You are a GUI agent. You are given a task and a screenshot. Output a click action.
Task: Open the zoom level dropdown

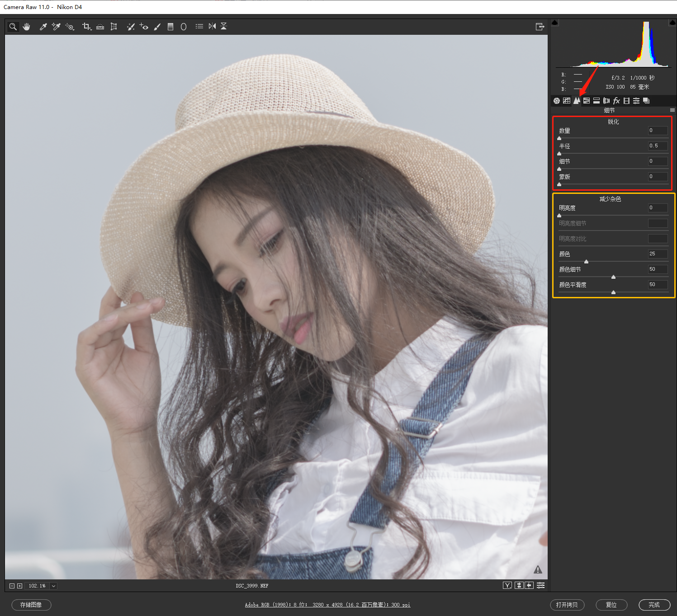(x=53, y=586)
